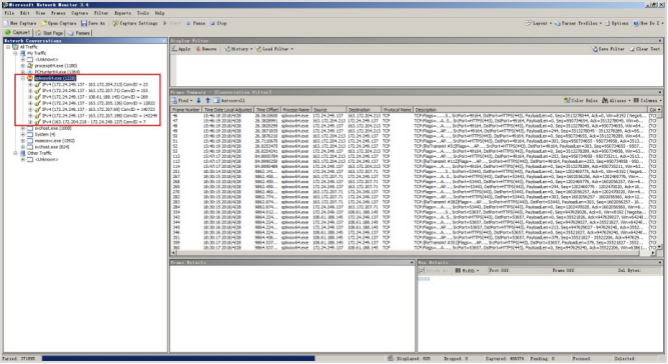Viewport: 668px width, 364px height.
Task: Click the Frame Summary horizontal scrollbar
Action: [x=413, y=253]
